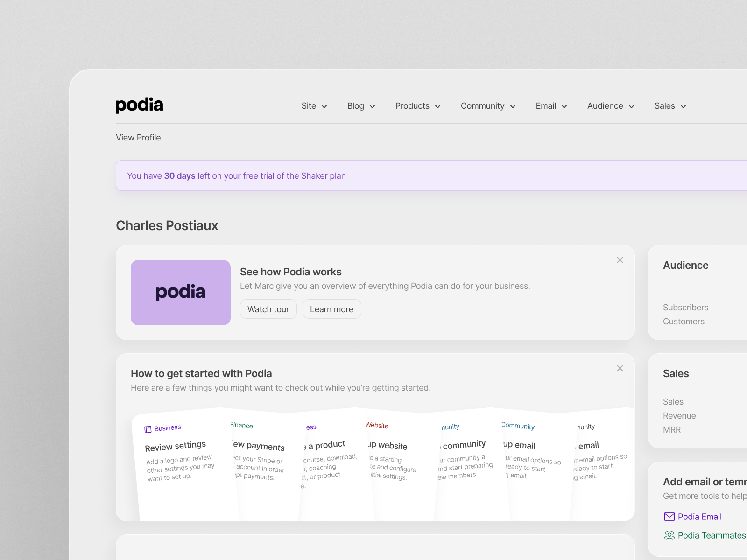Dismiss the See how Podia works card
This screenshot has height=560, width=747.
tap(620, 260)
